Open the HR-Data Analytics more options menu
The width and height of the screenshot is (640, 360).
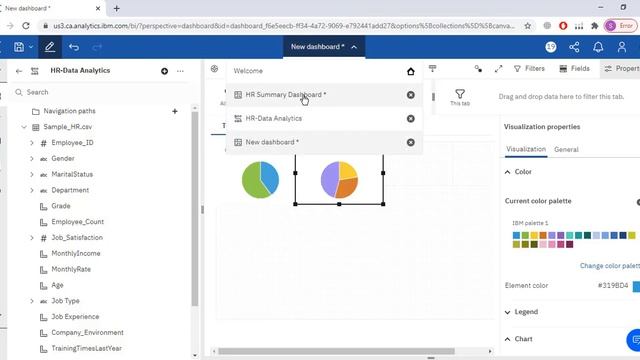point(180,71)
